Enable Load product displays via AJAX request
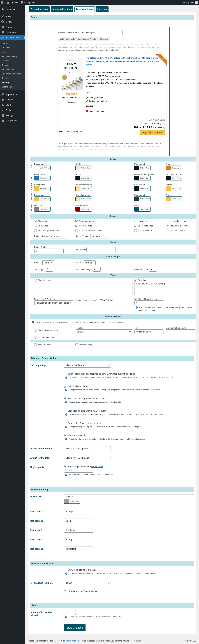 65,411
